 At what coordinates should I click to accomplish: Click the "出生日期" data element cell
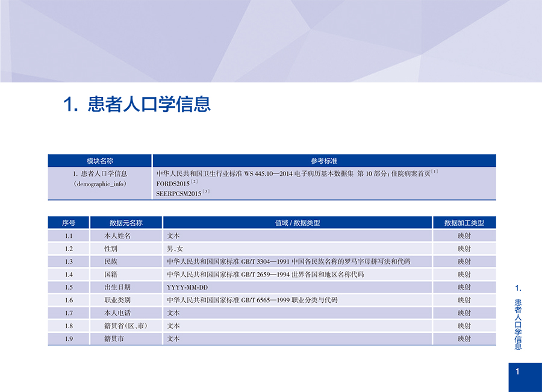coord(126,287)
